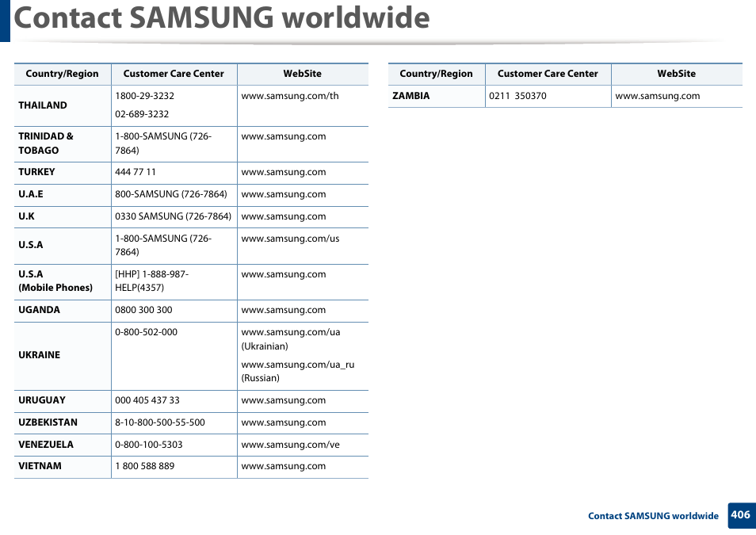The width and height of the screenshot is (756, 535).
Task: Click the U.S.A (Mobile Phones) row website
Action: [284, 274]
